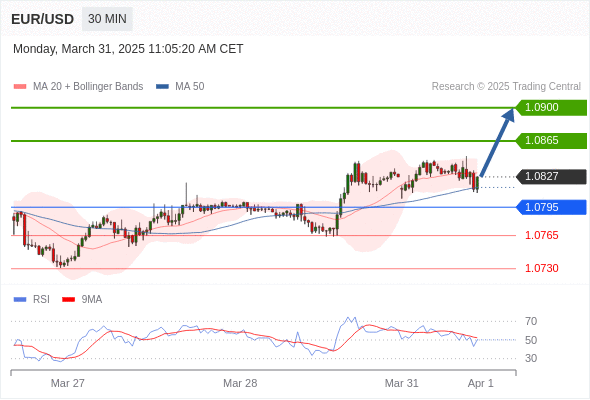
Task: Click the black 1.0827 current price tag
Action: click(551, 176)
